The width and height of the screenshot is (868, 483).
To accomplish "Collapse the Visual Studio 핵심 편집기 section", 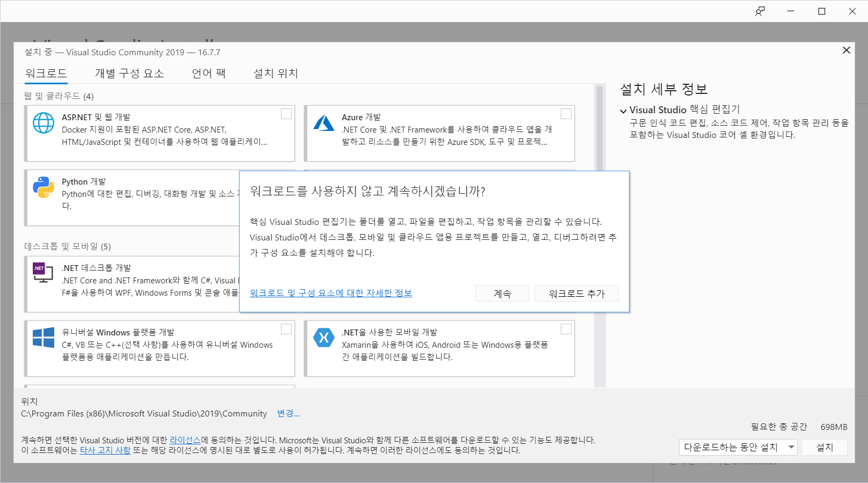I will [623, 111].
